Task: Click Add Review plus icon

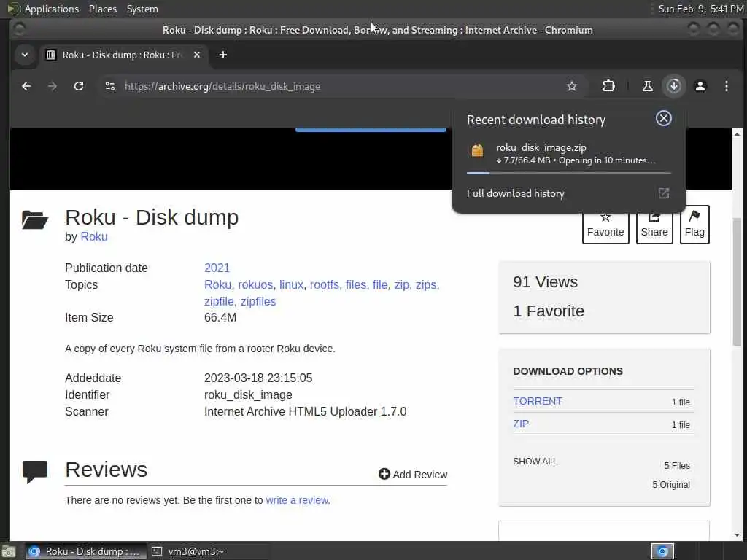Action: pyautogui.click(x=384, y=474)
